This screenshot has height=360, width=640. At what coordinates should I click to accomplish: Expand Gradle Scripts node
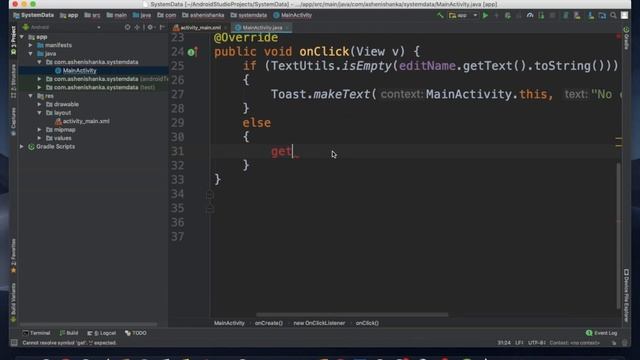tap(22, 147)
